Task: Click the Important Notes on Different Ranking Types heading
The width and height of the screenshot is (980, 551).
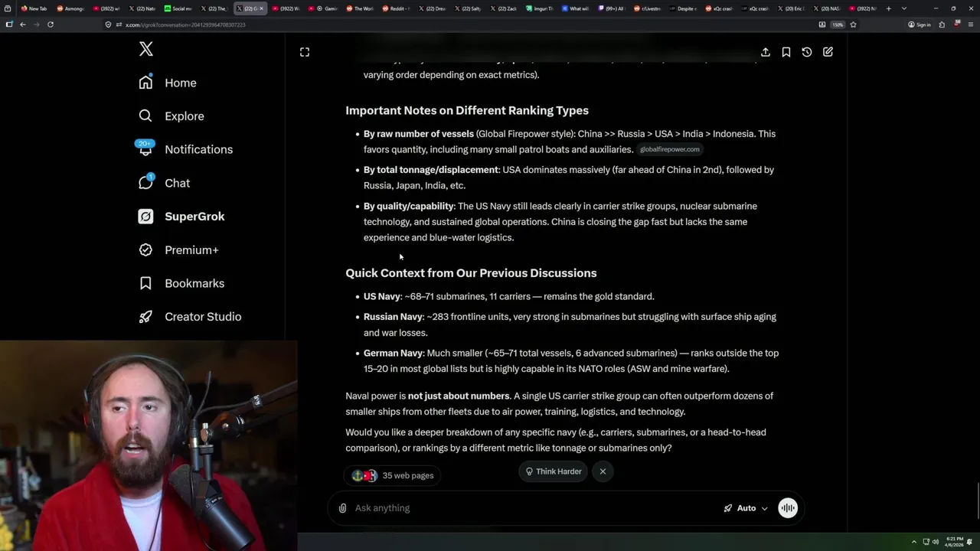Action: [467, 110]
